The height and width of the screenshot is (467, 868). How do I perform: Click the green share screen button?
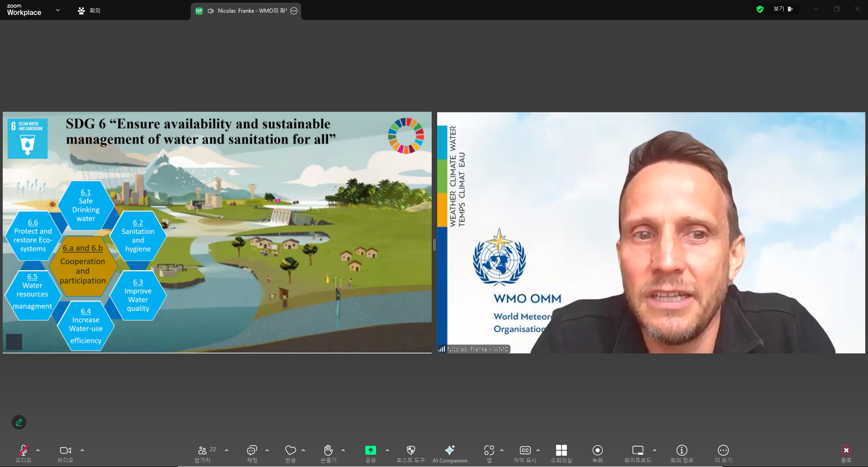click(370, 450)
